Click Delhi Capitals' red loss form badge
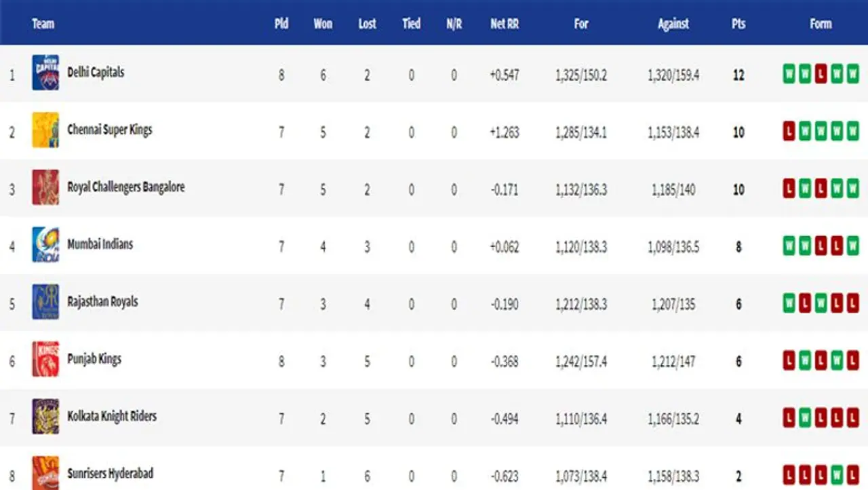The image size is (868, 490). tap(821, 73)
